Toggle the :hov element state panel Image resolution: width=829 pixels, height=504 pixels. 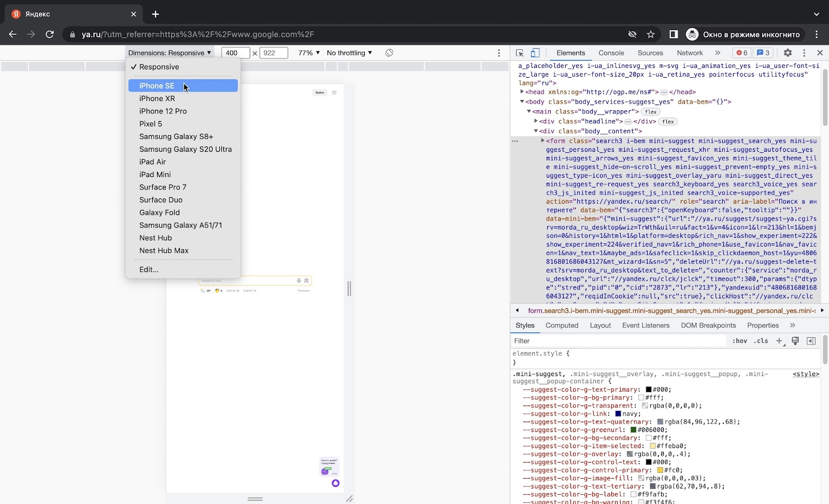[739, 341]
